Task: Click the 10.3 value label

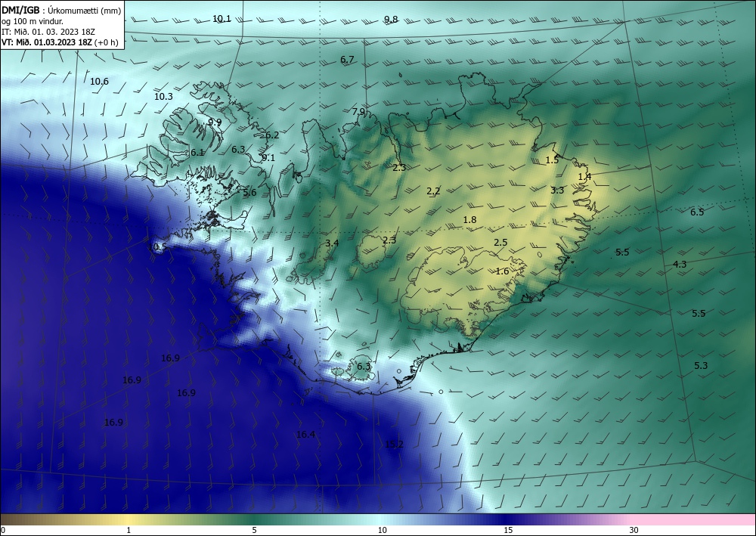Action: click(x=163, y=97)
